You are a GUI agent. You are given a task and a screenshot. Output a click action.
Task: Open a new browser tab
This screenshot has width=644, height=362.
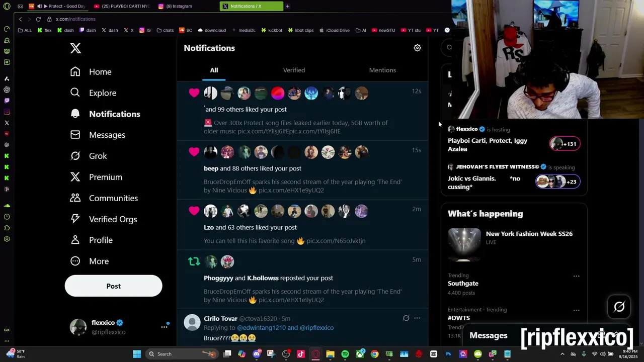click(x=287, y=6)
